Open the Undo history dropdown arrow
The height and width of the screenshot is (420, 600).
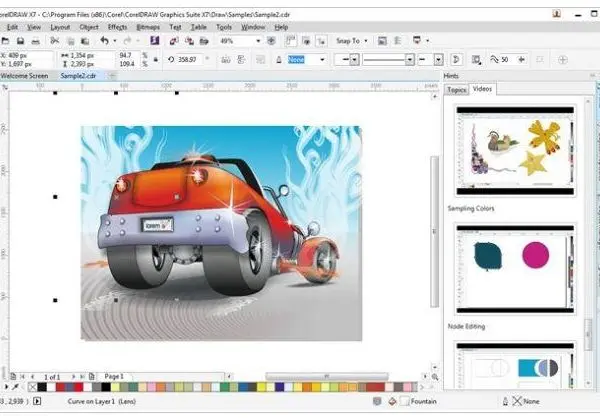coord(114,41)
